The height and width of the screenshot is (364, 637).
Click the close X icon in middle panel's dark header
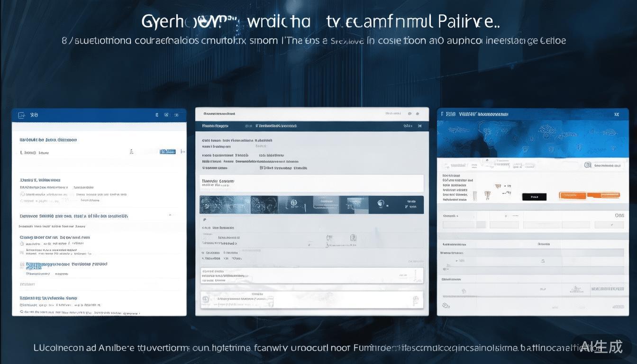(419, 126)
